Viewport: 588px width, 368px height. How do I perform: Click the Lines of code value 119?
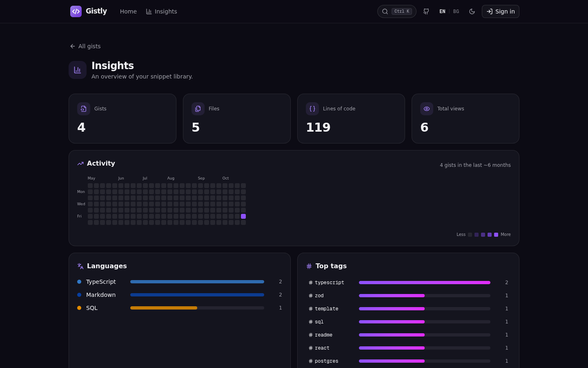318,127
